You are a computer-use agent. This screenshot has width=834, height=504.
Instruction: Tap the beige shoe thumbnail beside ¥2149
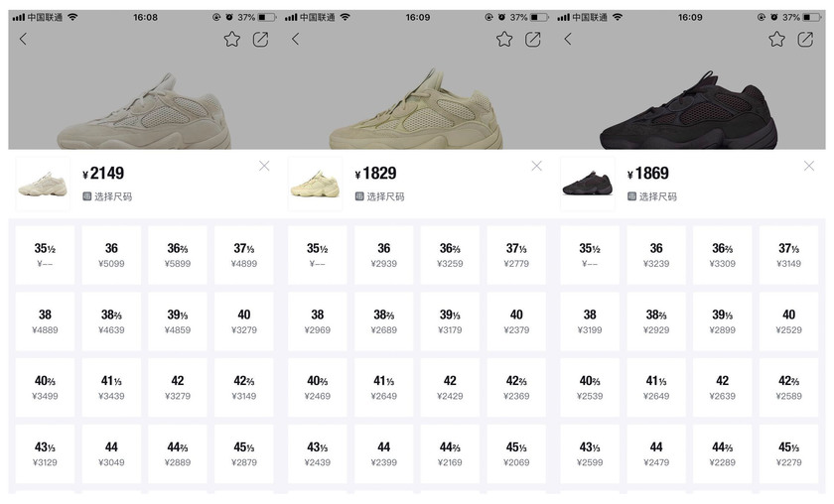[43, 184]
